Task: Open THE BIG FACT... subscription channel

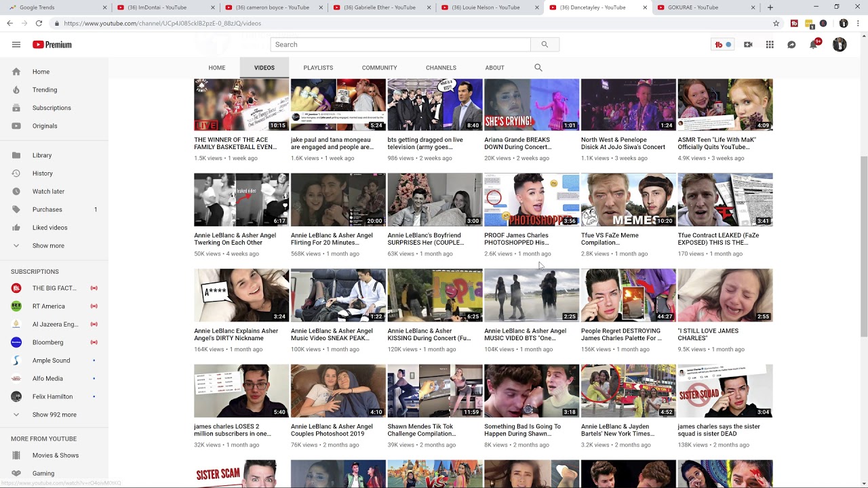Action: [54, 288]
